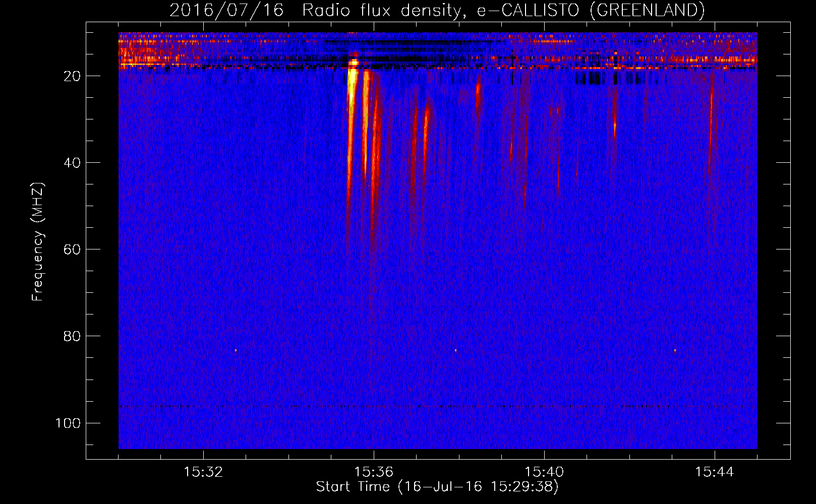Click the 20 MHz frequency tick label
Screen dimensions: 816x504
click(72, 76)
